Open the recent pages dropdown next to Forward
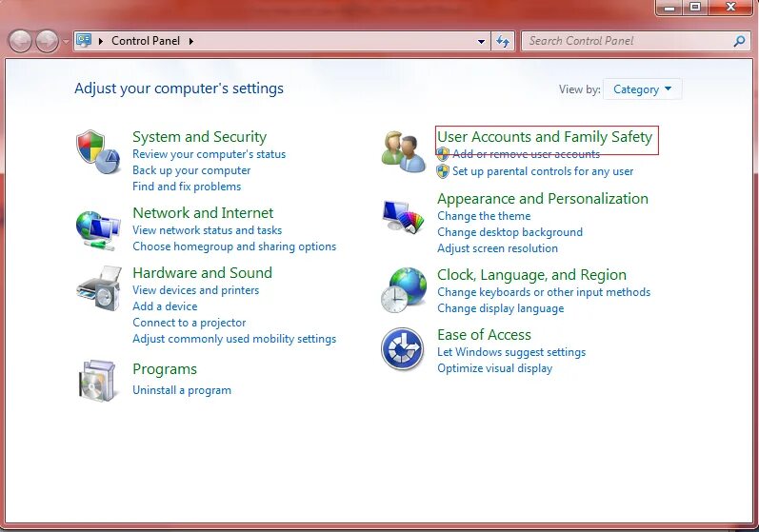This screenshot has height=532, width=759. 66,42
